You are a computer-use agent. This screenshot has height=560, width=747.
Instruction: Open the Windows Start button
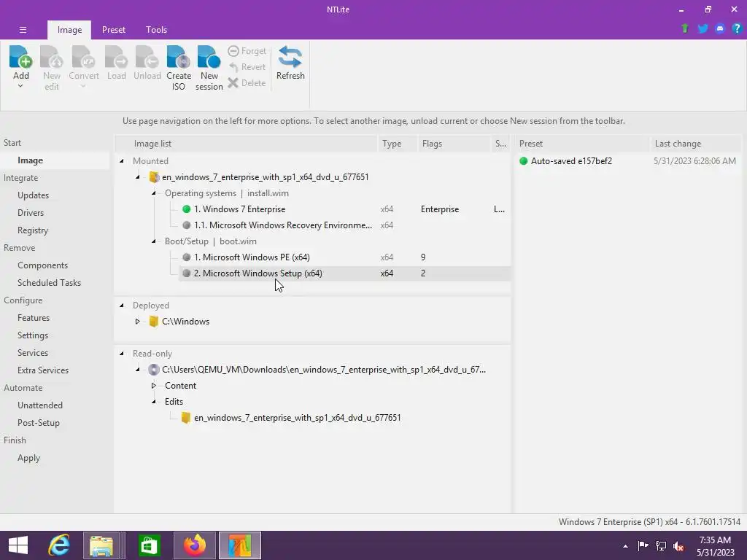pyautogui.click(x=18, y=545)
